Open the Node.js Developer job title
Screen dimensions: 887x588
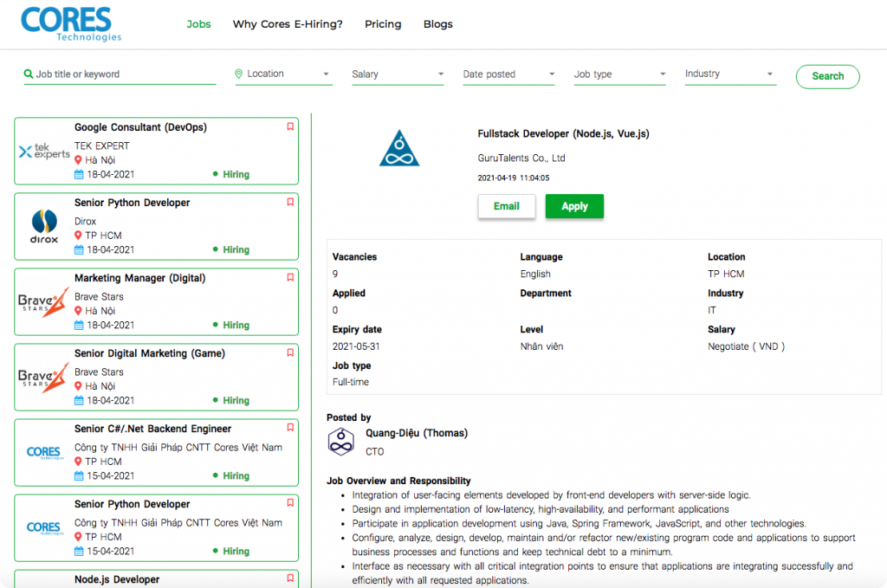click(x=117, y=579)
